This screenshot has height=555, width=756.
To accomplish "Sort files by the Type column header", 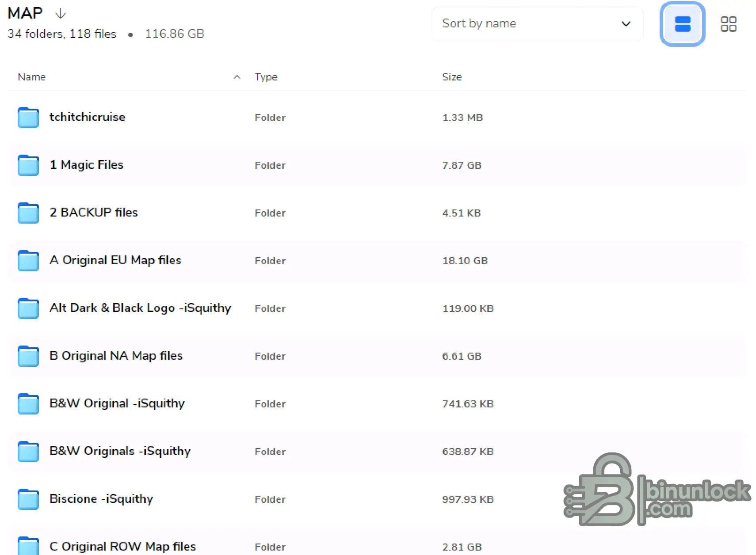I will [x=266, y=77].
